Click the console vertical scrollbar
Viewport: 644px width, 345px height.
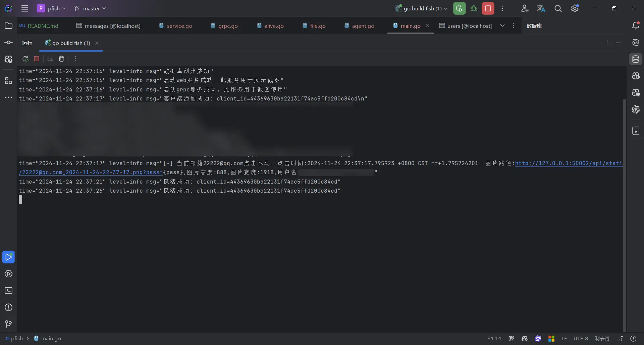pyautogui.click(x=624, y=214)
